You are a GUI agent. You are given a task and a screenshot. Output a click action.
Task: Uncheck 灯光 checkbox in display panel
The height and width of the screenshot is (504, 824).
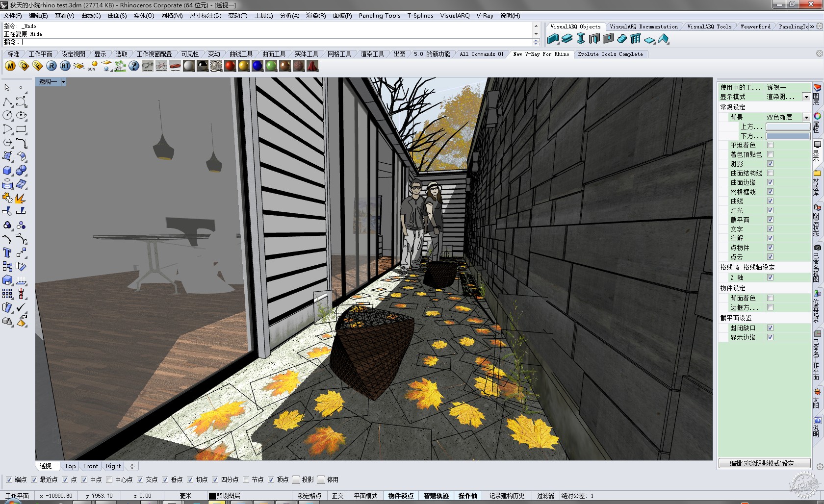click(770, 210)
